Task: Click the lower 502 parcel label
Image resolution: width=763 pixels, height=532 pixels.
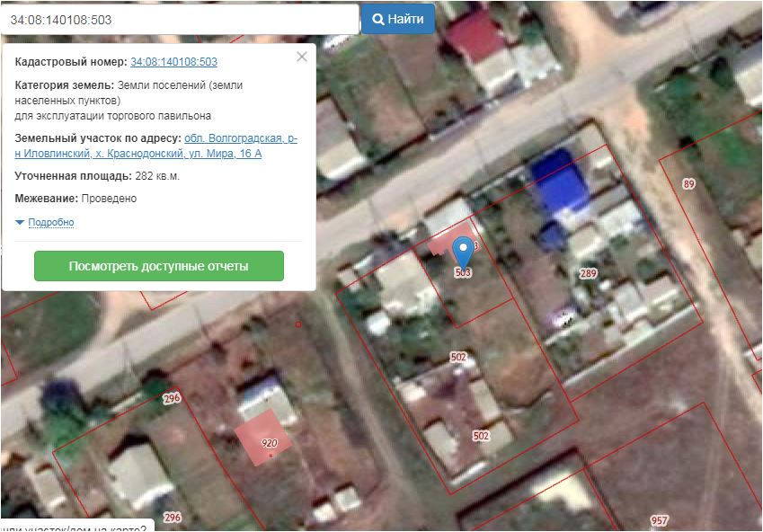Action: coord(481,436)
